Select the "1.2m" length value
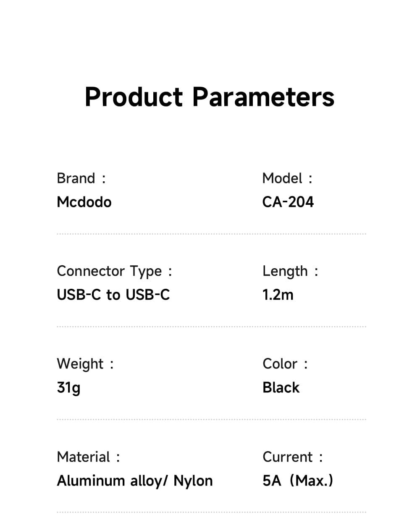This screenshot has width=420, height=528. click(278, 295)
